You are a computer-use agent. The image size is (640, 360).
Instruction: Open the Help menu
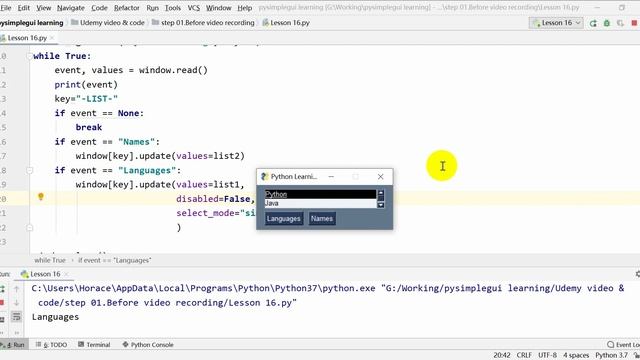pyautogui.click(x=244, y=8)
